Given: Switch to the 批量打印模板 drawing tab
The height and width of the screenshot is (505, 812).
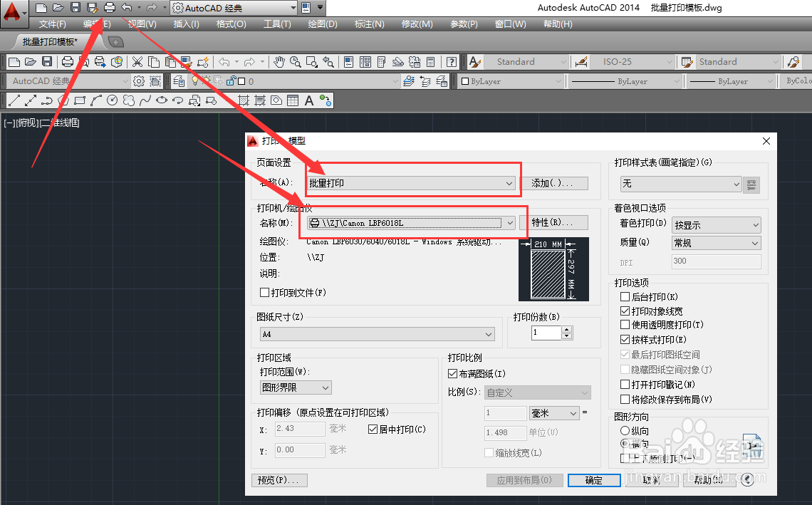Looking at the screenshot, I should coord(50,41).
